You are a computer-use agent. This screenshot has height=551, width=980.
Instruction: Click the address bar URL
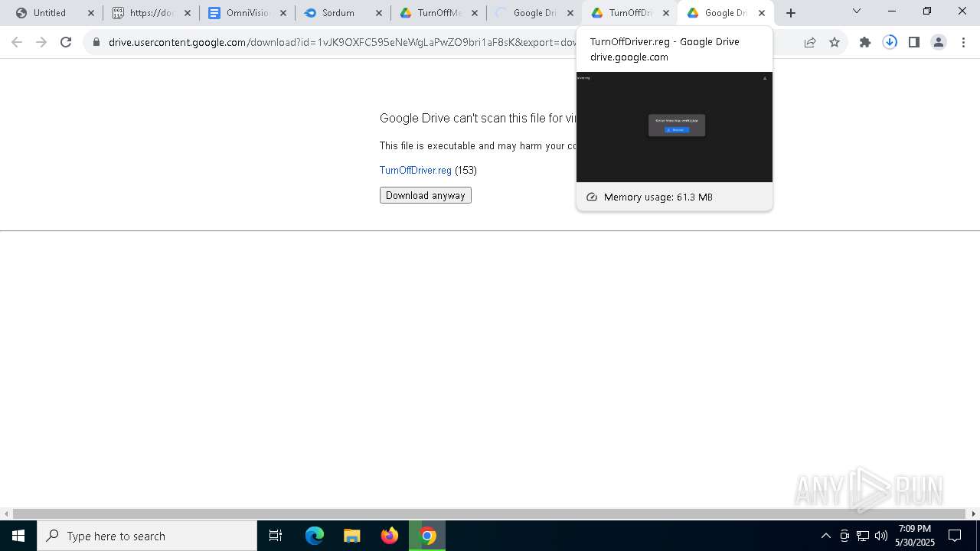342,42
